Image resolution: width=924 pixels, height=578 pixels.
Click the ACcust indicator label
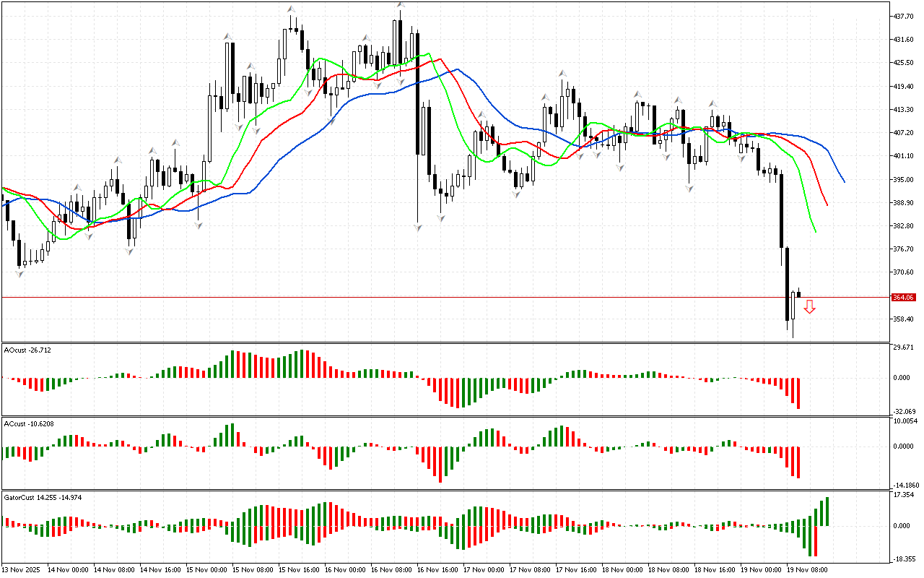(26, 423)
